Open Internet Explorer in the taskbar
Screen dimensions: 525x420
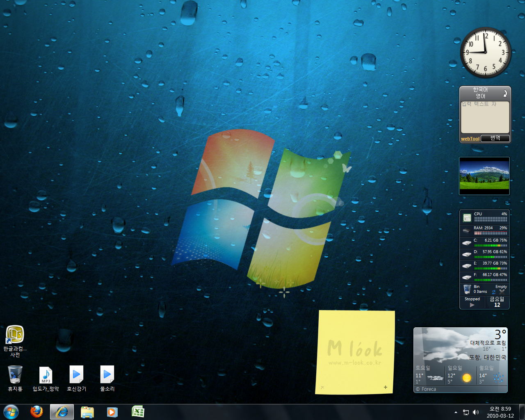(62, 412)
